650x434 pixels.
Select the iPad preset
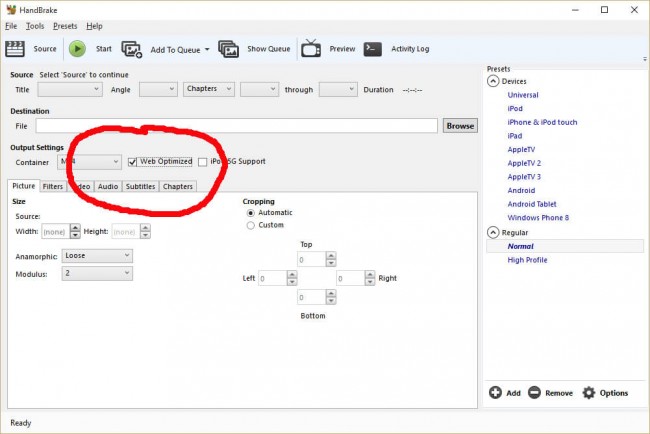514,136
